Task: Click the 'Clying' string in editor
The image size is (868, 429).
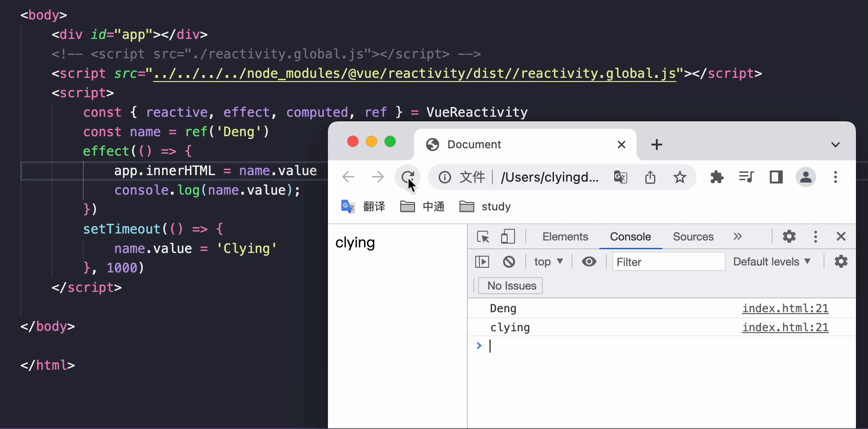Action: (x=246, y=249)
